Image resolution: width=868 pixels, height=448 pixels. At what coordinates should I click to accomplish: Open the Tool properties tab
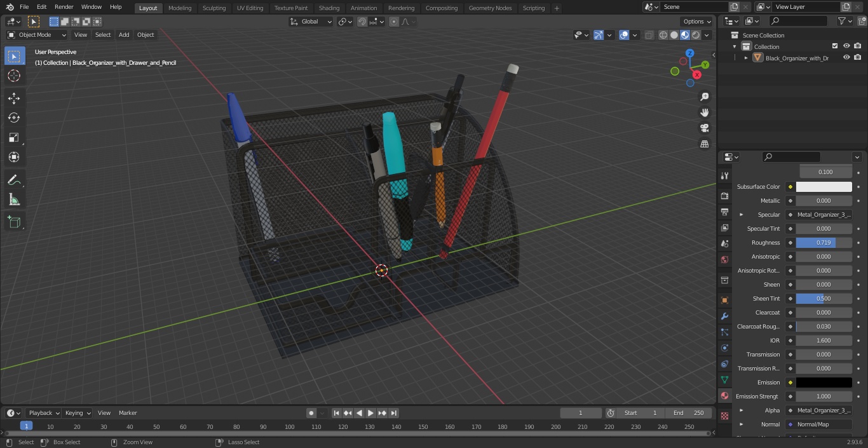tap(724, 176)
